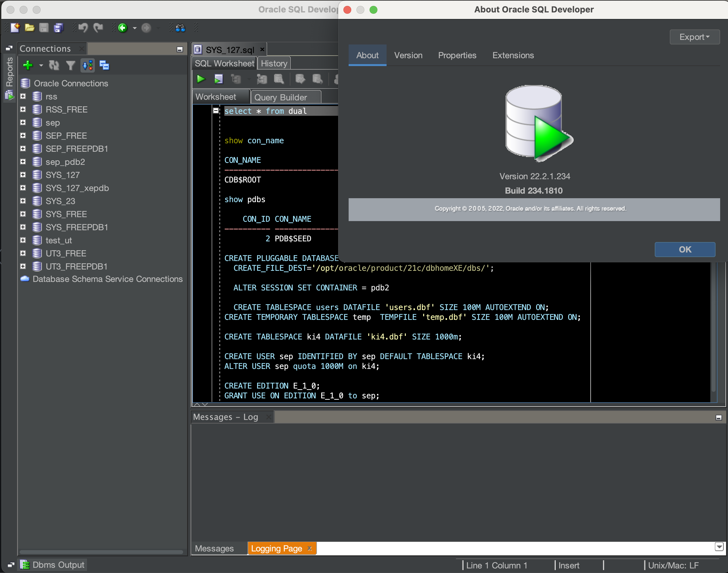
Task: Click the green plus New Connection icon
Action: 28,65
